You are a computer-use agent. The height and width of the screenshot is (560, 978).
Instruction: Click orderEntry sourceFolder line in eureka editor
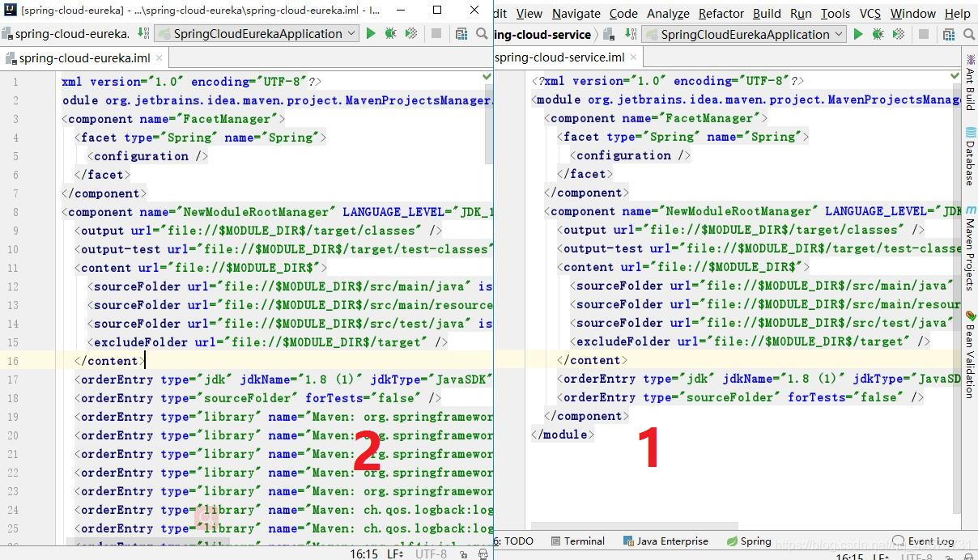click(257, 398)
